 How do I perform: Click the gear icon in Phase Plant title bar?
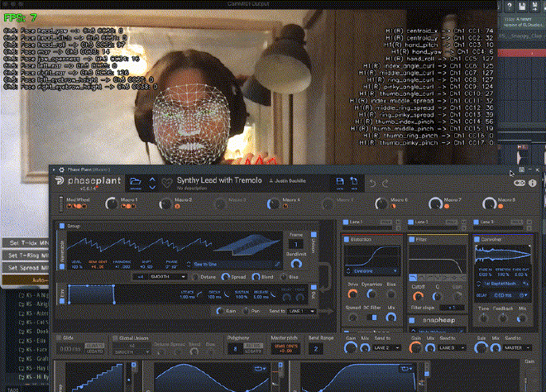click(x=62, y=170)
